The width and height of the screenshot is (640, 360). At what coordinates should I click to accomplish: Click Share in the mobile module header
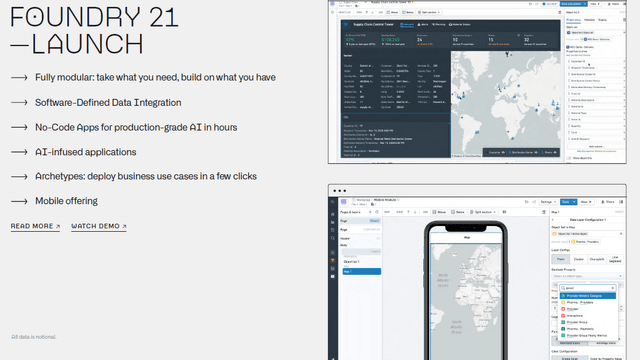pyautogui.click(x=608, y=202)
